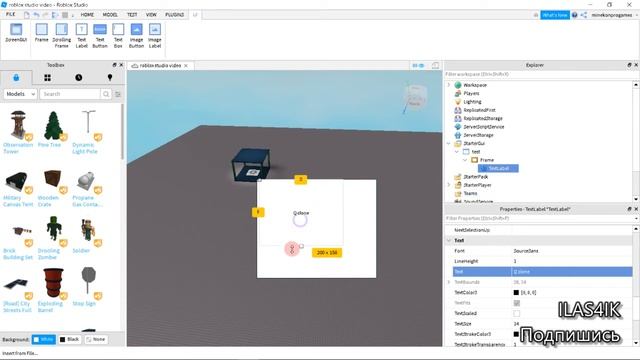Screen dimensions: 640x360
Task: Select Observation Tower model thumbnail
Action: click(18, 125)
